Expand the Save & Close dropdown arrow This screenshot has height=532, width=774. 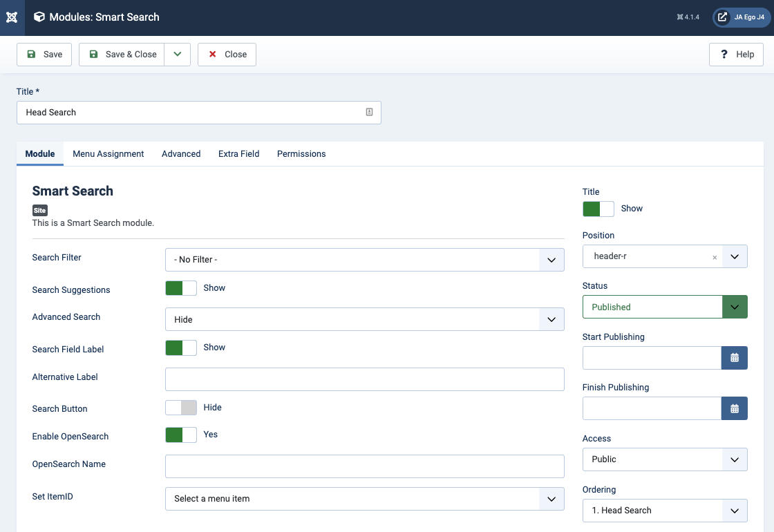tap(177, 55)
